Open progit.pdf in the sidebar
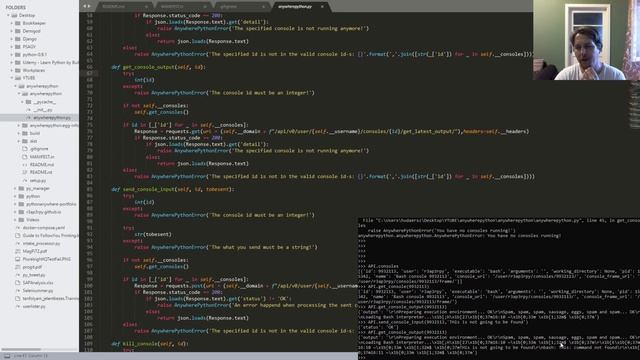The image size is (640, 360). (x=32, y=267)
